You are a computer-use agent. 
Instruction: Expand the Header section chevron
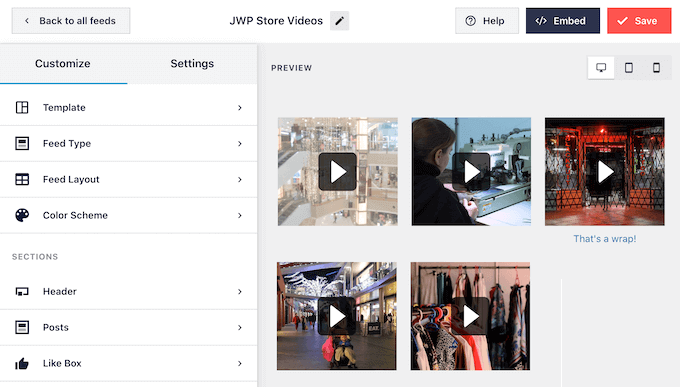pyautogui.click(x=240, y=292)
